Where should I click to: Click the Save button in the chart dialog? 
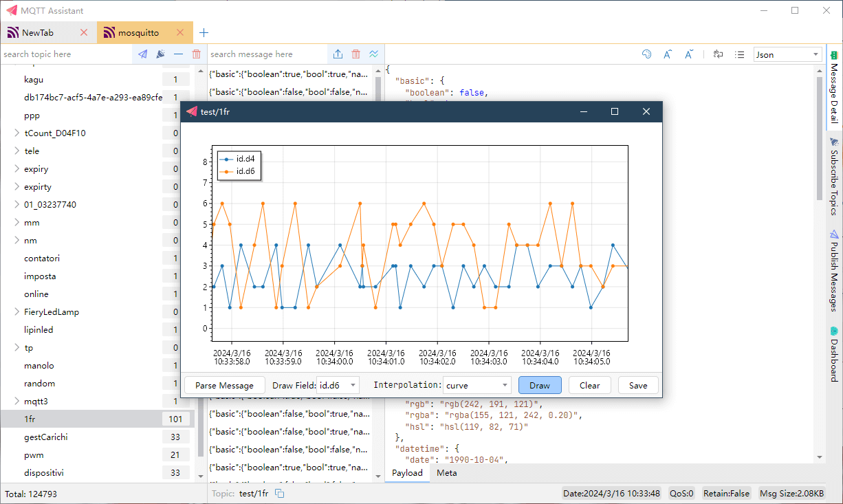[638, 385]
